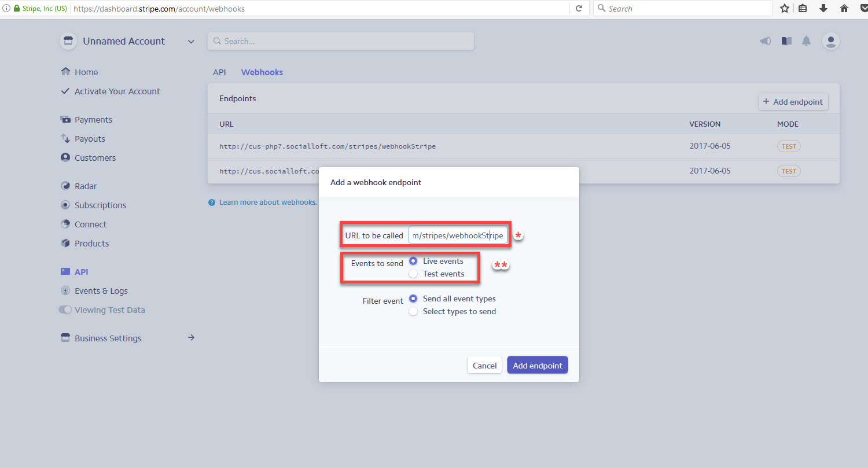The height and width of the screenshot is (468, 868).
Task: Click the Events & Logs icon
Action: (65, 290)
